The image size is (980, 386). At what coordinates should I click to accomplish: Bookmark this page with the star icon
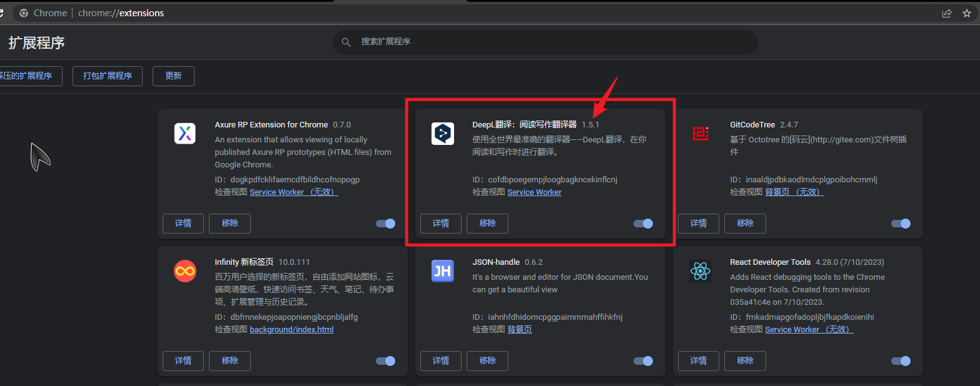[x=967, y=13]
